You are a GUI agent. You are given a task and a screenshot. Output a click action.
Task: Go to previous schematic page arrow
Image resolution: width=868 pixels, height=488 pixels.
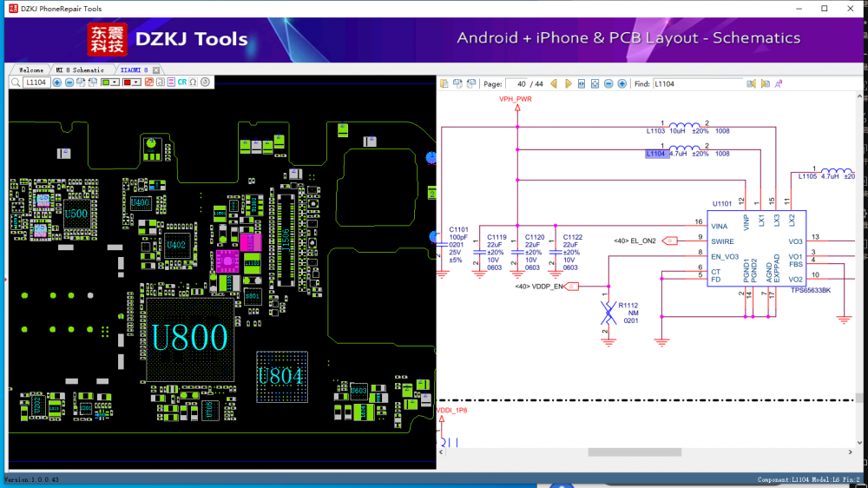click(x=554, y=83)
